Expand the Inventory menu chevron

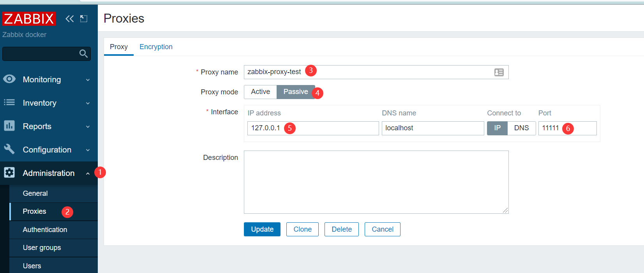[88, 103]
